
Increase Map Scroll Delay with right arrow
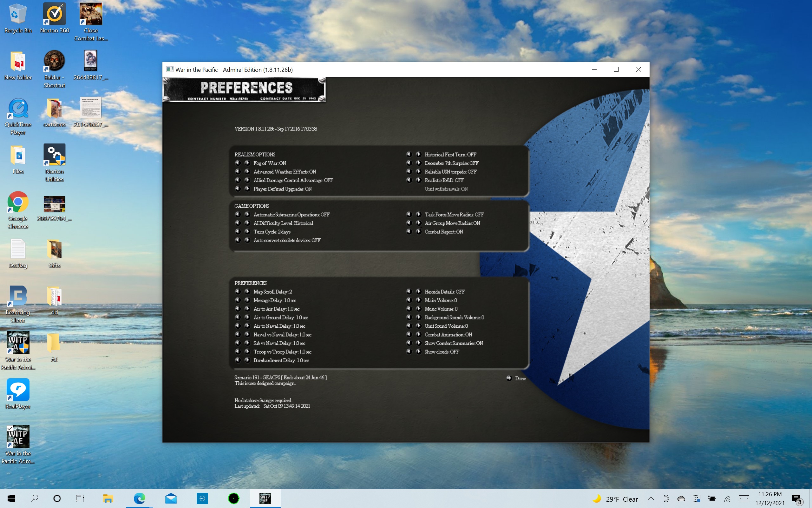tap(247, 291)
